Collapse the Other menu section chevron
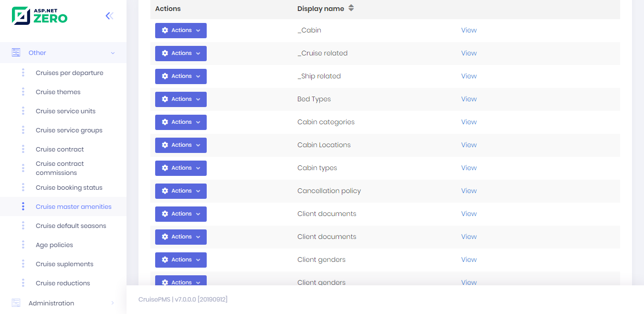Screen dimensions: 644x314 tap(113, 53)
